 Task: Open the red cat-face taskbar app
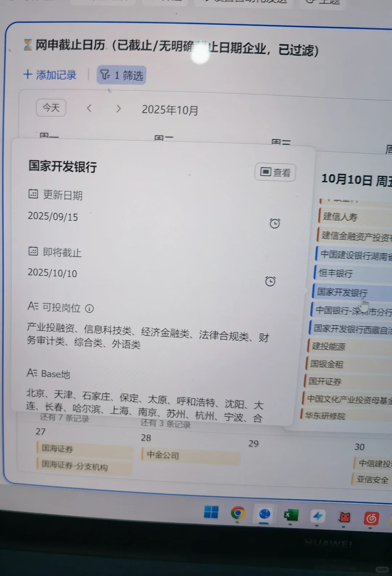coord(344,517)
